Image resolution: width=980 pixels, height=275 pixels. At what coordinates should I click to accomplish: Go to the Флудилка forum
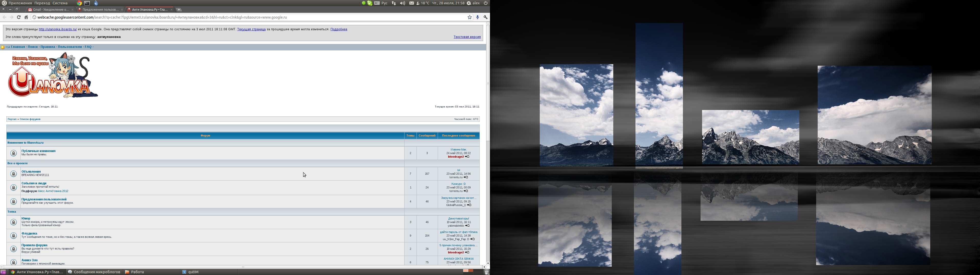(x=29, y=233)
